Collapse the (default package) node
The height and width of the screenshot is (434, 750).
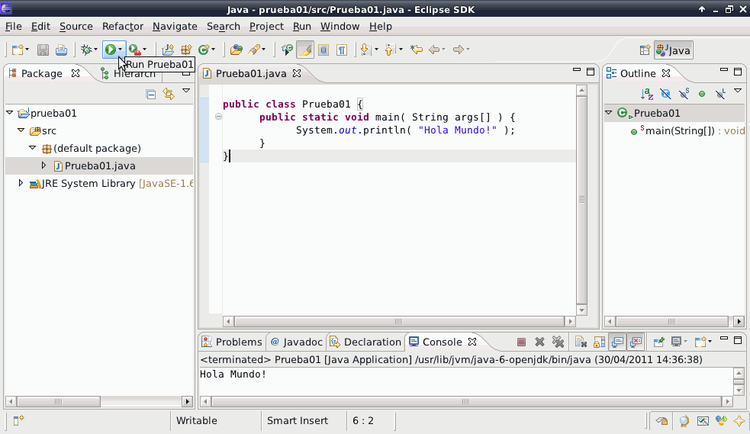coord(33,148)
